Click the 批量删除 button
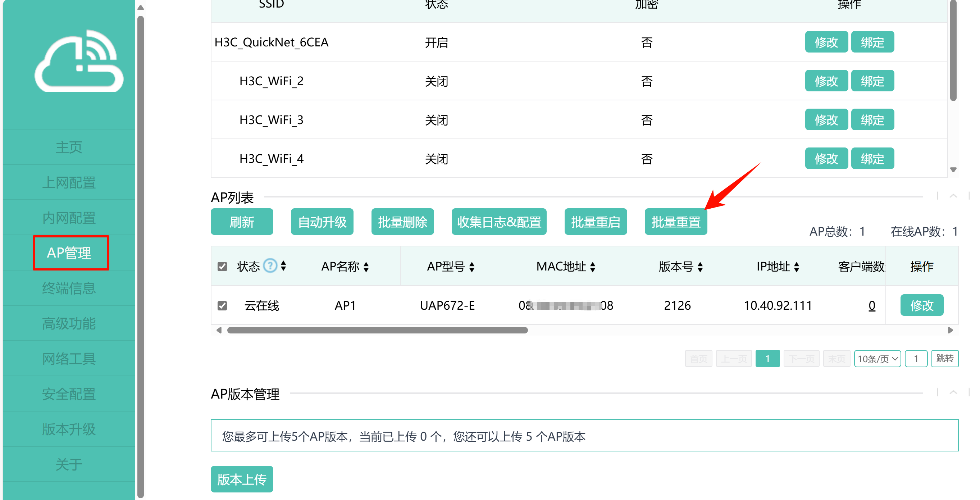The height and width of the screenshot is (500, 980). [x=402, y=222]
